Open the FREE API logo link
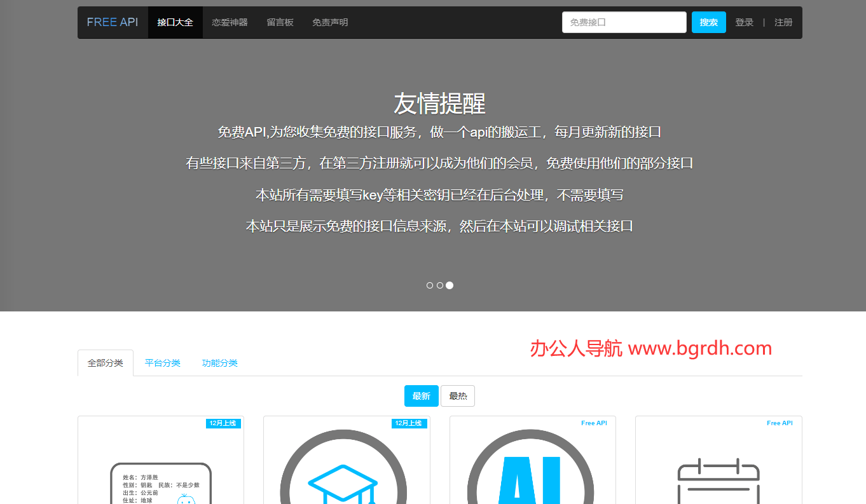The image size is (866, 504). point(113,22)
